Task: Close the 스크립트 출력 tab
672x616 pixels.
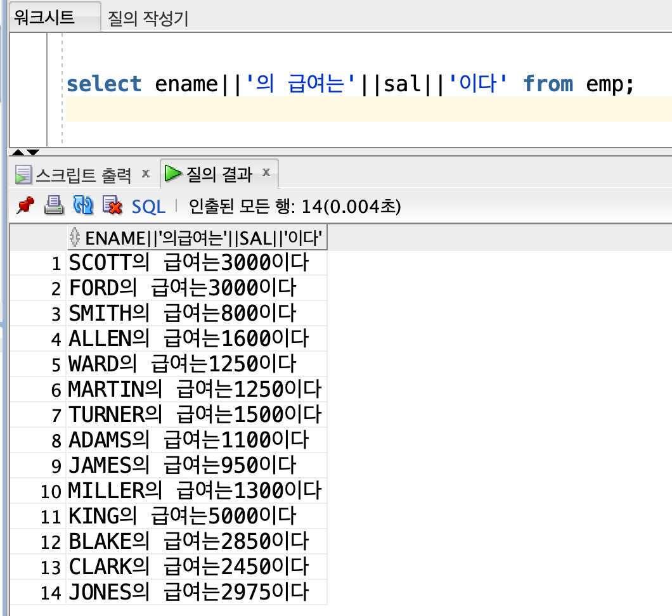Action: tap(146, 174)
